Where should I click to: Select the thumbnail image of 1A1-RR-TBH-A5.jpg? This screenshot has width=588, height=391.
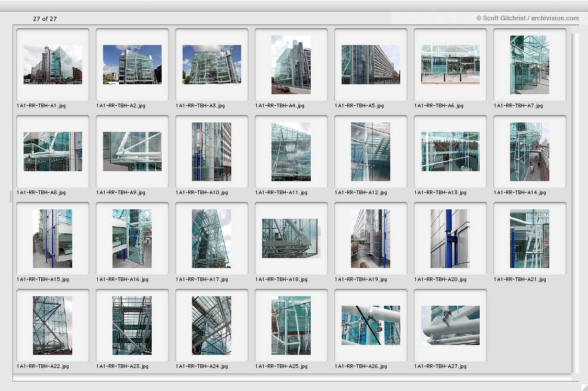point(371,64)
